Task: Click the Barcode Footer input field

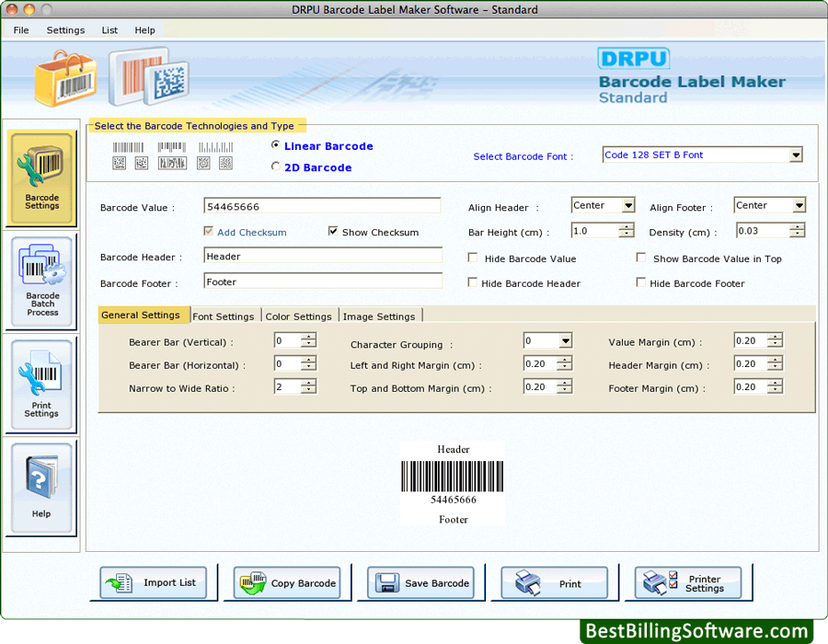Action: coord(323,282)
